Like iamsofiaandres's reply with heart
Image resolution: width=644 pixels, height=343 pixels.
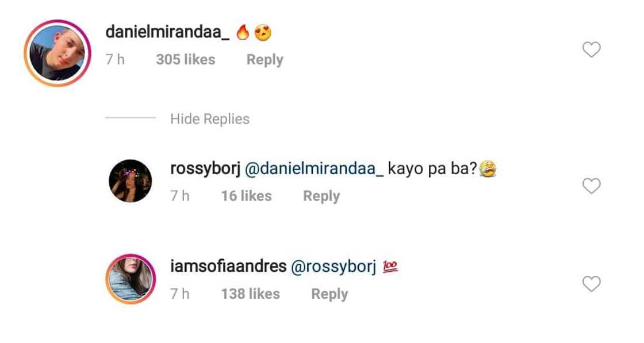click(x=592, y=284)
